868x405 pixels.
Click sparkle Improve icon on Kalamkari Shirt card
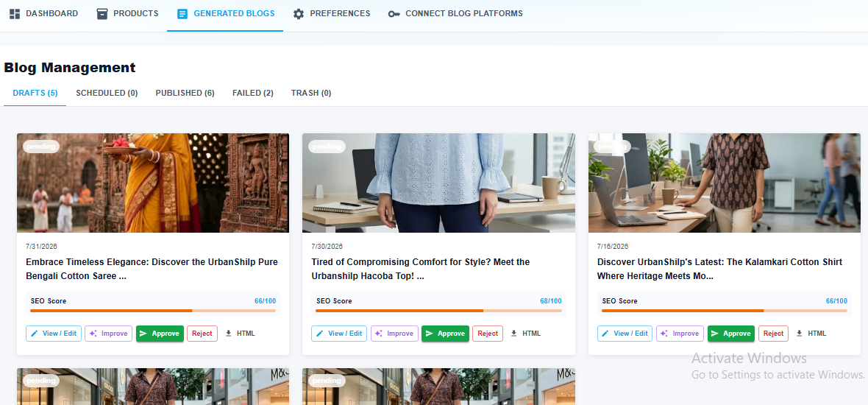(665, 334)
